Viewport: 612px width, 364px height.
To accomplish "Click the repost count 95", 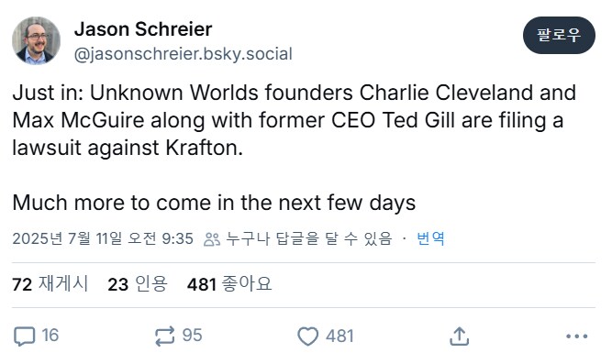I will coord(192,336).
